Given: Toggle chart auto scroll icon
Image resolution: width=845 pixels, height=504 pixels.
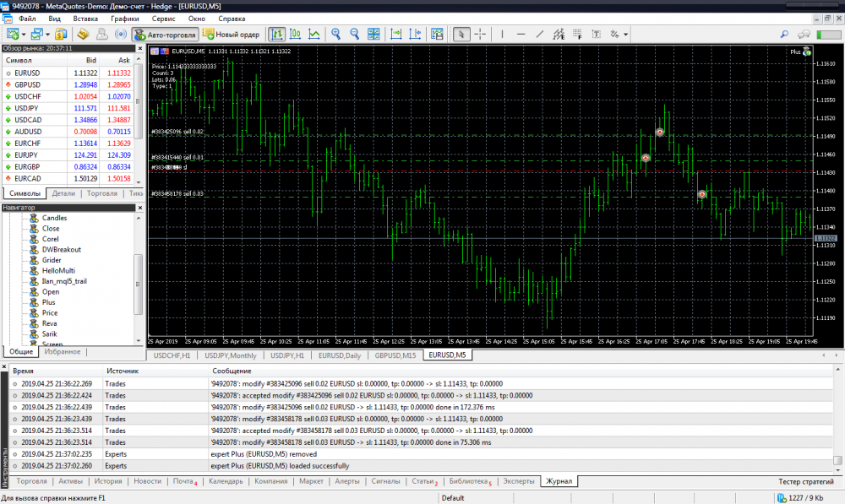Looking at the screenshot, I should (x=396, y=35).
